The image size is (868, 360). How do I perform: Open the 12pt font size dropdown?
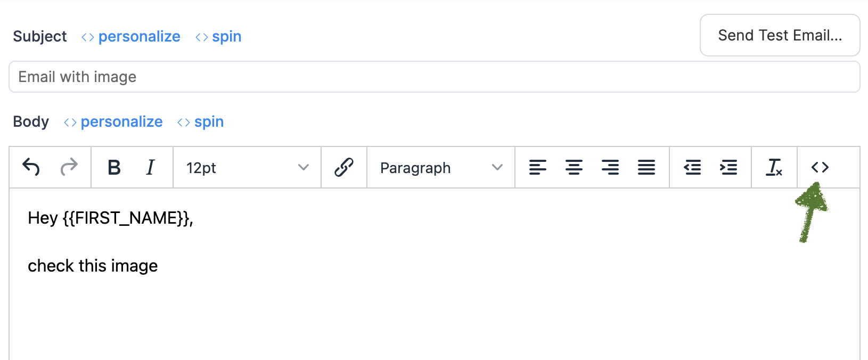coord(247,168)
